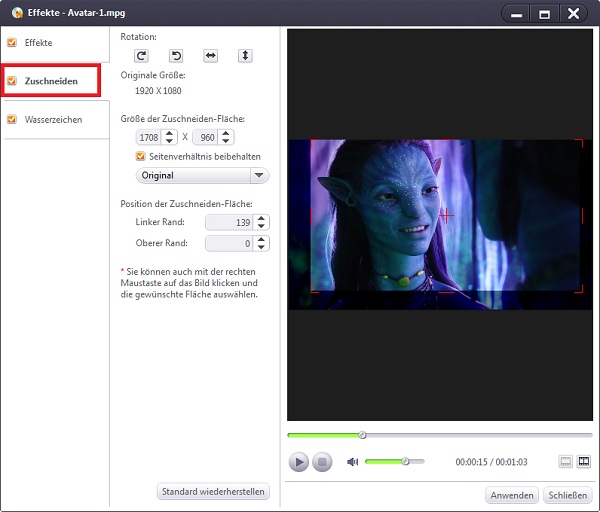Decrease crop width value 1708
The width and height of the screenshot is (600, 512).
(x=169, y=141)
